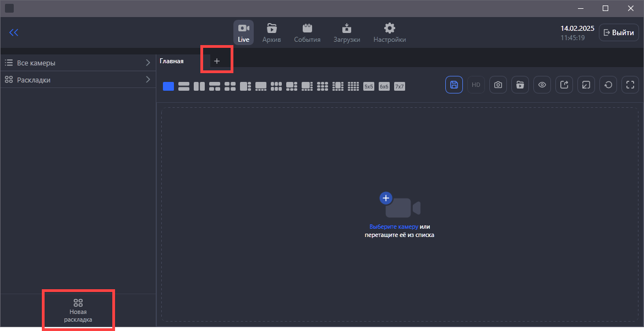The height and width of the screenshot is (331, 644).
Task: Select the single-camera layout
Action: tap(168, 86)
